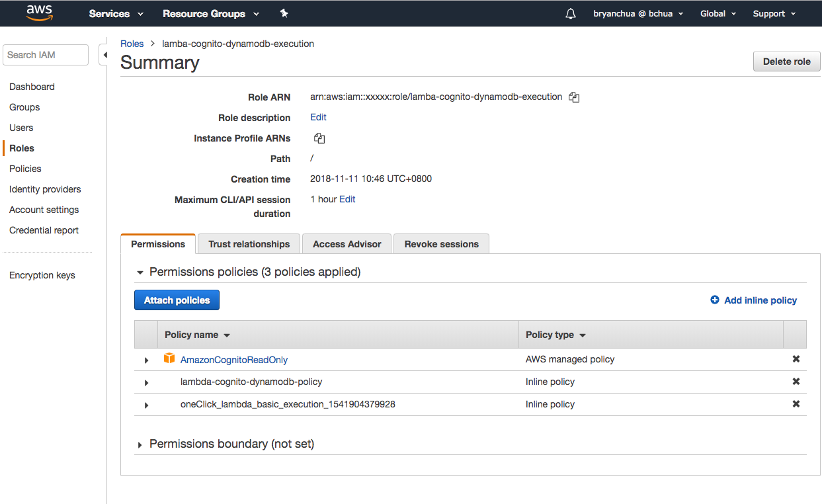
Task: Expand the oneClick_lambda_basic_execution policy row
Action: tap(146, 405)
